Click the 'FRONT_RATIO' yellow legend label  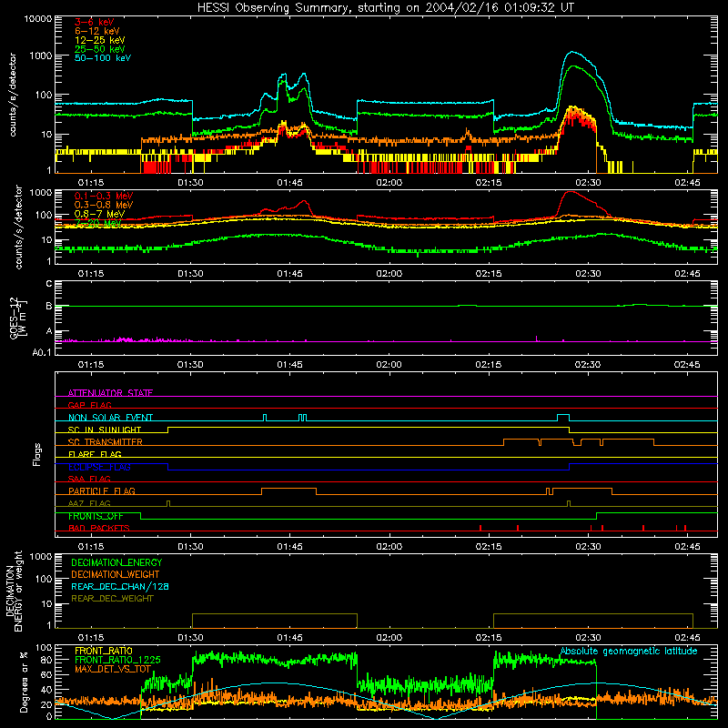tap(104, 651)
